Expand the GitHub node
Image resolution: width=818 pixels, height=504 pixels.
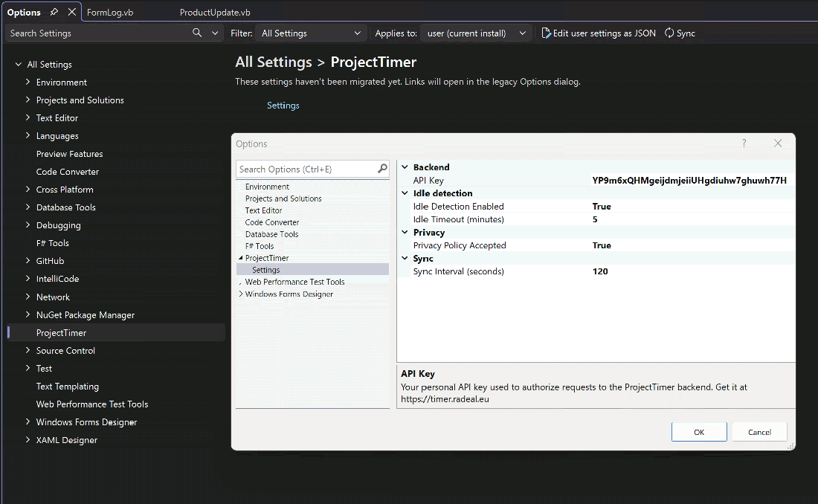tap(28, 261)
